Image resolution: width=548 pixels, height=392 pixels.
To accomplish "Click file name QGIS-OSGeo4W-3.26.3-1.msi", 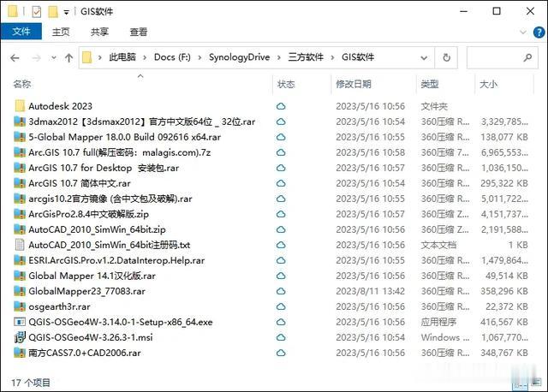I will 91,337.
